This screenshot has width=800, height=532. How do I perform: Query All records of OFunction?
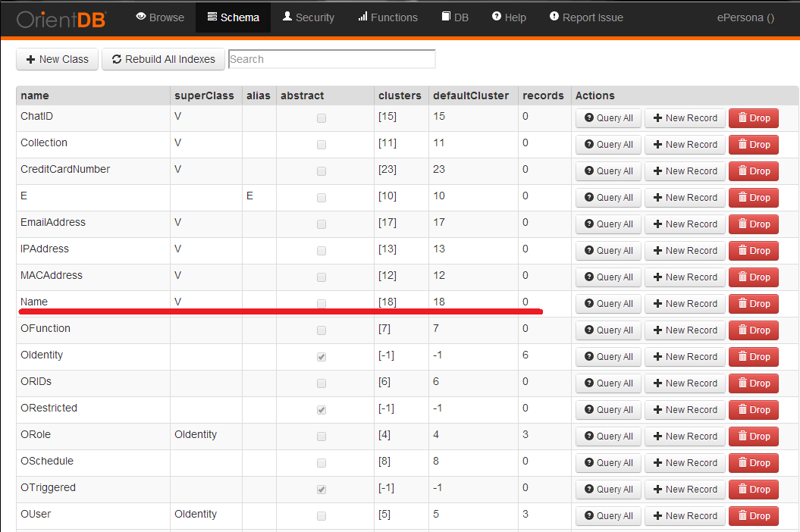(608, 330)
